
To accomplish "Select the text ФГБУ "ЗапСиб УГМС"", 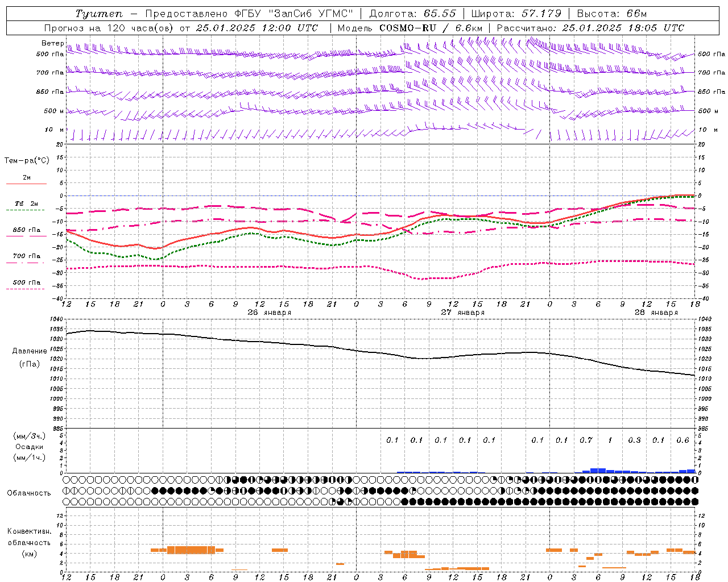I will pyautogui.click(x=293, y=14).
